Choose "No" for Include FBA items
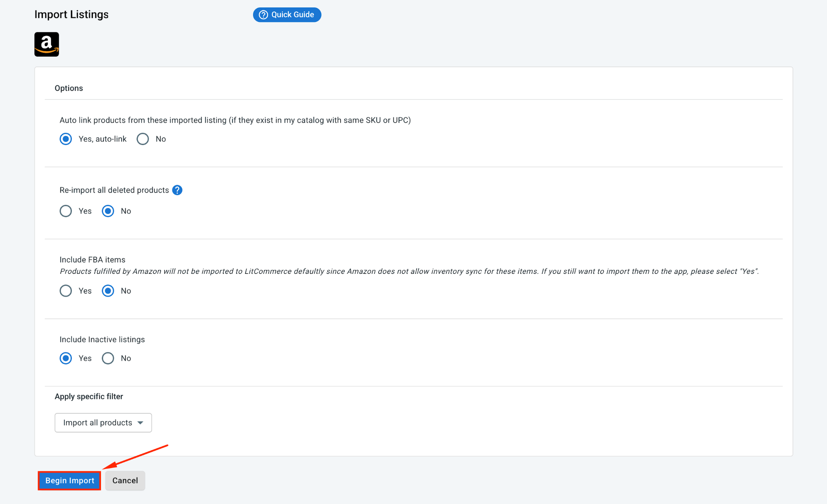Screen dimensions: 827x504 pyautogui.click(x=108, y=291)
